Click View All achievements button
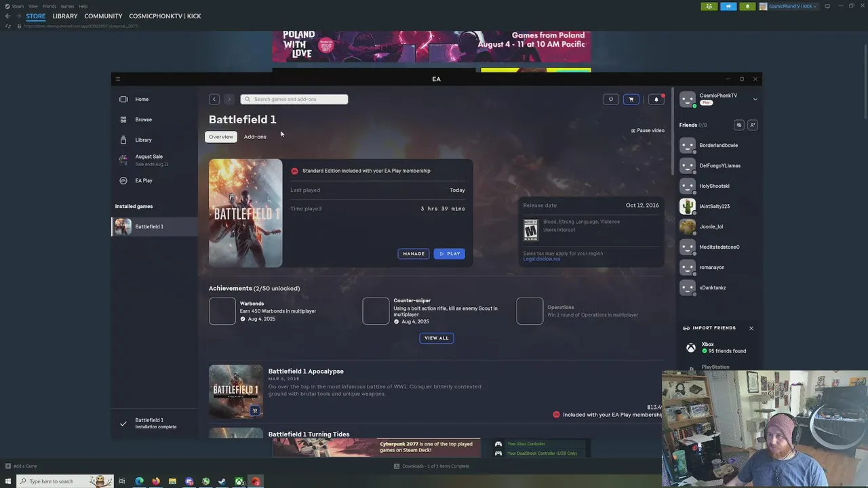Image resolution: width=868 pixels, height=488 pixels. coord(437,338)
